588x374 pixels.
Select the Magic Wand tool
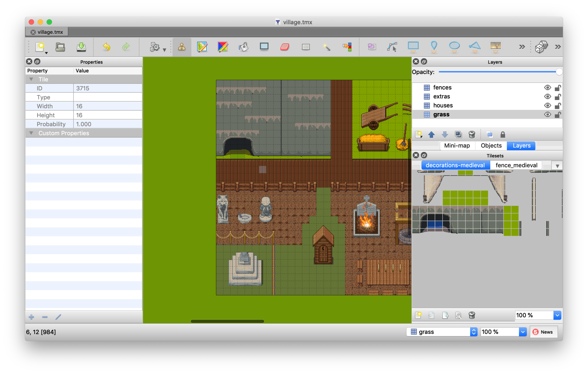click(x=327, y=47)
